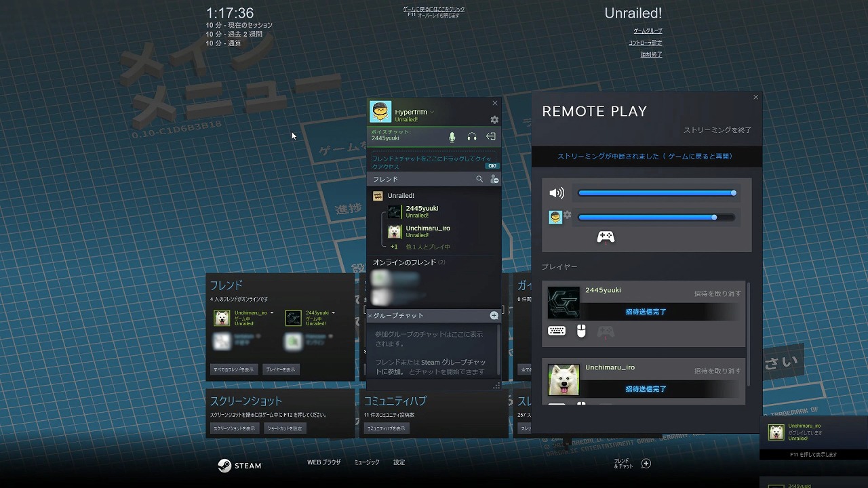Screen dimensions: 868x488
Task: Close the Remote Play panel
Action: (x=756, y=98)
